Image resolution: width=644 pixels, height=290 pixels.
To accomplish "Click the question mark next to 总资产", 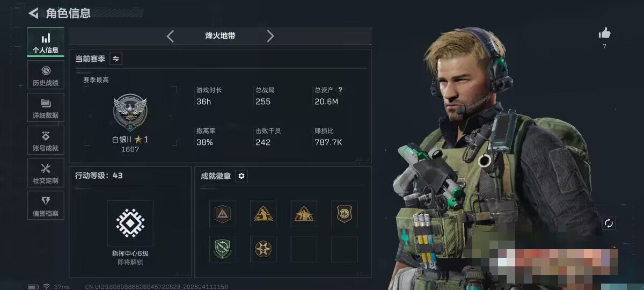I will [x=340, y=90].
